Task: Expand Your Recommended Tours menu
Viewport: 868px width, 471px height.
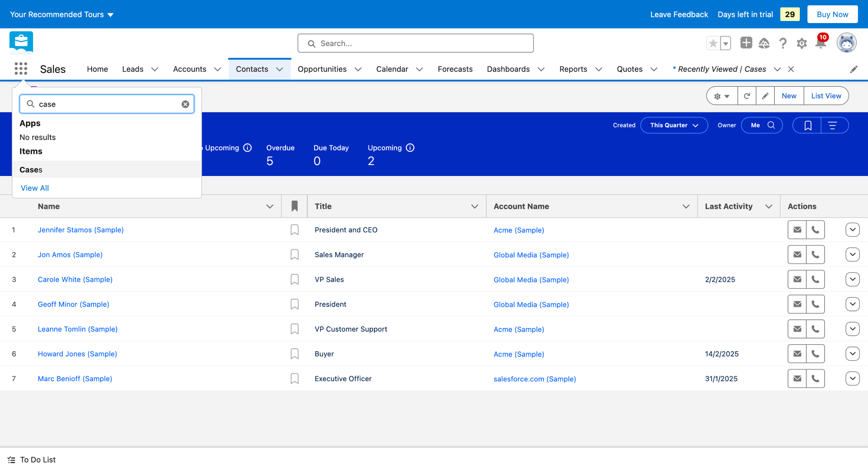Action: (x=62, y=14)
